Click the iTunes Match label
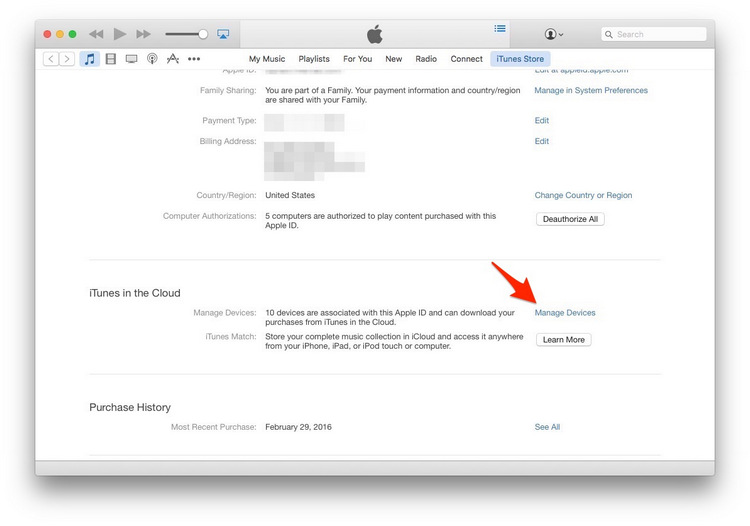Viewport: 750px width, 526px height. pos(231,337)
